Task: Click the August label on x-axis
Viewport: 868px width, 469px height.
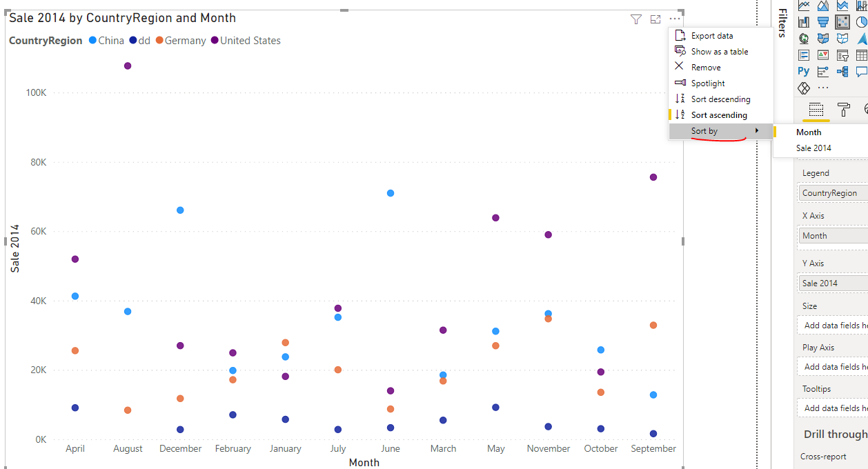Action: [128, 449]
